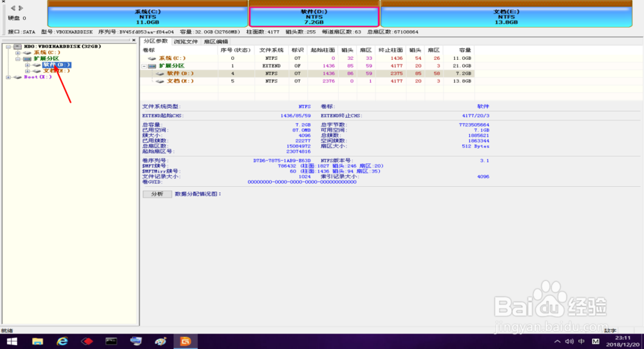The width and height of the screenshot is (644, 349).
Task: Click the HD0 hard disk icon in the tree
Action: point(17,47)
